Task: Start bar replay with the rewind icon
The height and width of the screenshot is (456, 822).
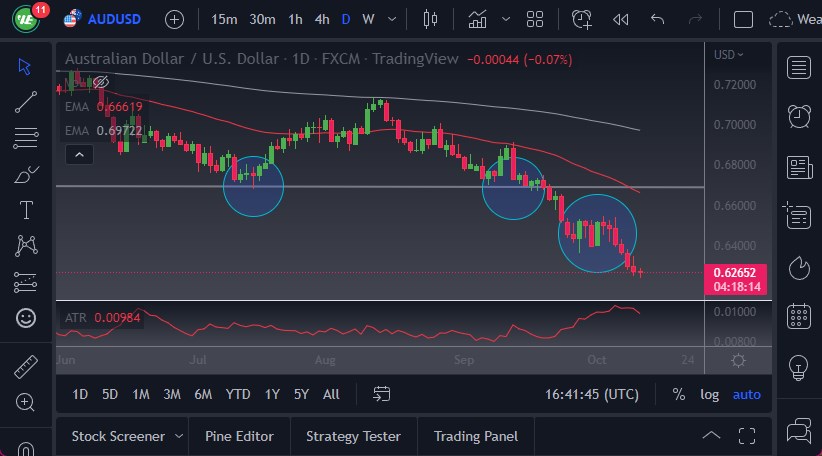Action: [x=621, y=20]
